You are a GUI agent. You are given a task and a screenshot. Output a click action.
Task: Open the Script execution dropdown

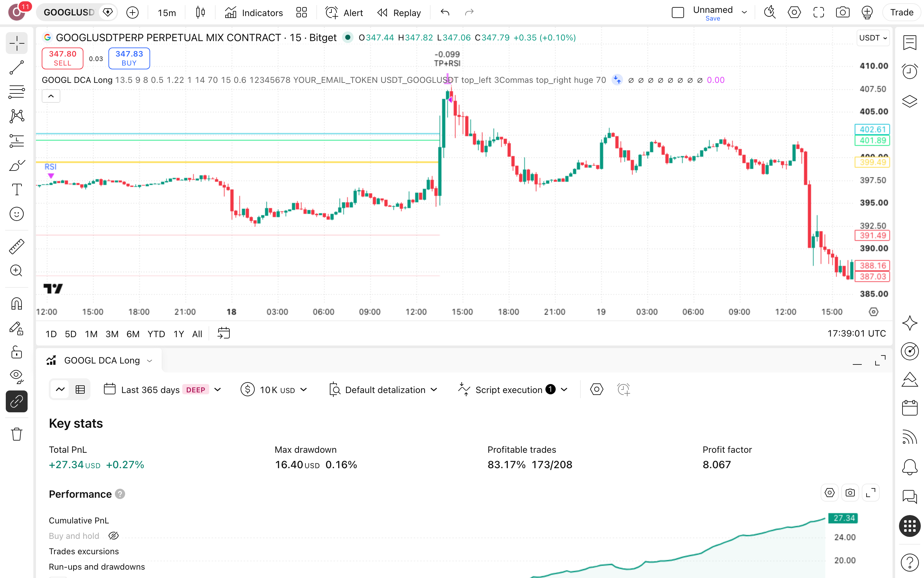point(513,390)
